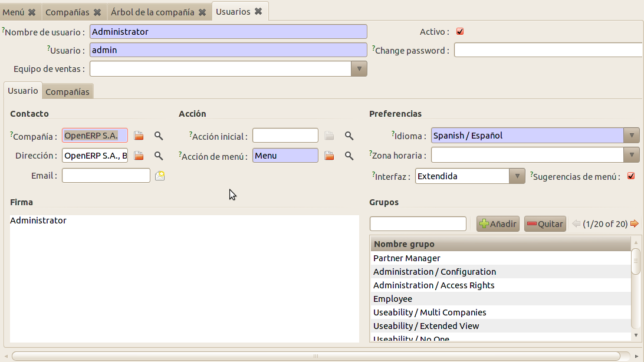Click horizontal scrollbar right arrow

636,356
